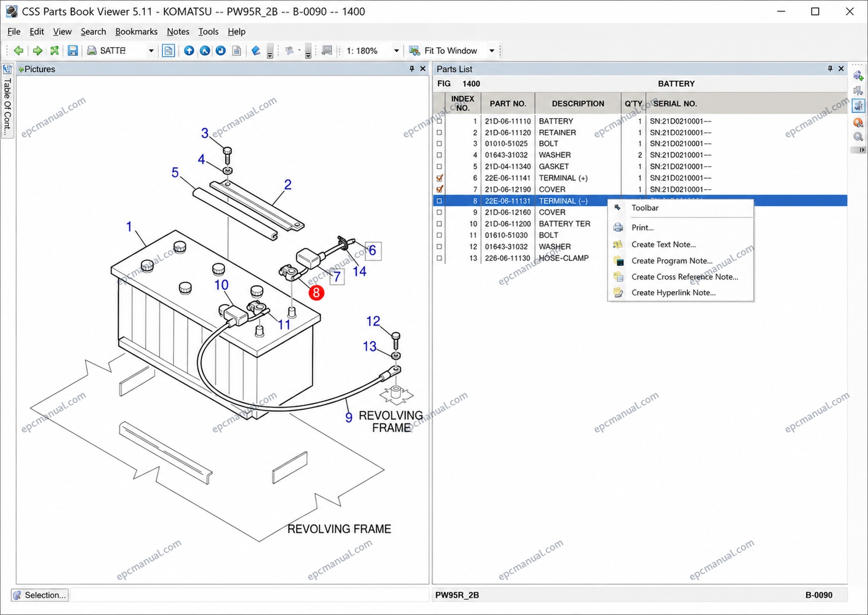This screenshot has height=615, width=868.
Task: Open the SATTE printer dropdown
Action: click(x=151, y=50)
